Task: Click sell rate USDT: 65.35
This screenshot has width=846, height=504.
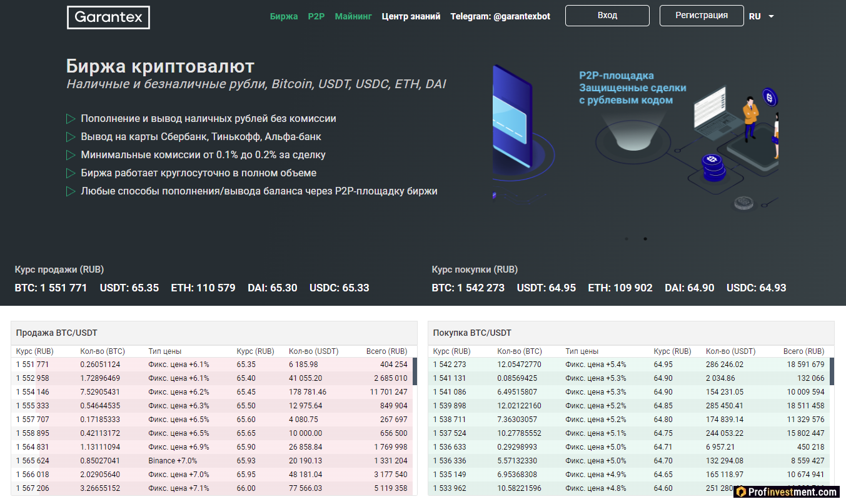Action: (129, 288)
